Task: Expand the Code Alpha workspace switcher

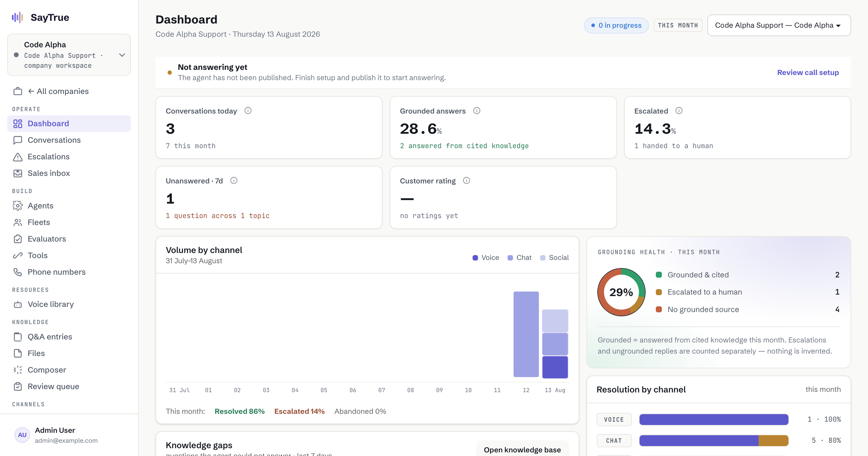Action: [x=69, y=55]
